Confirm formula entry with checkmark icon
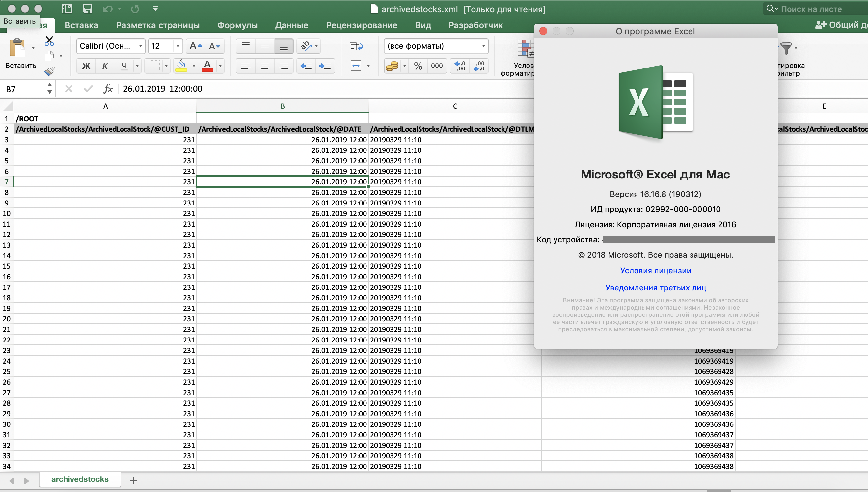 click(88, 89)
